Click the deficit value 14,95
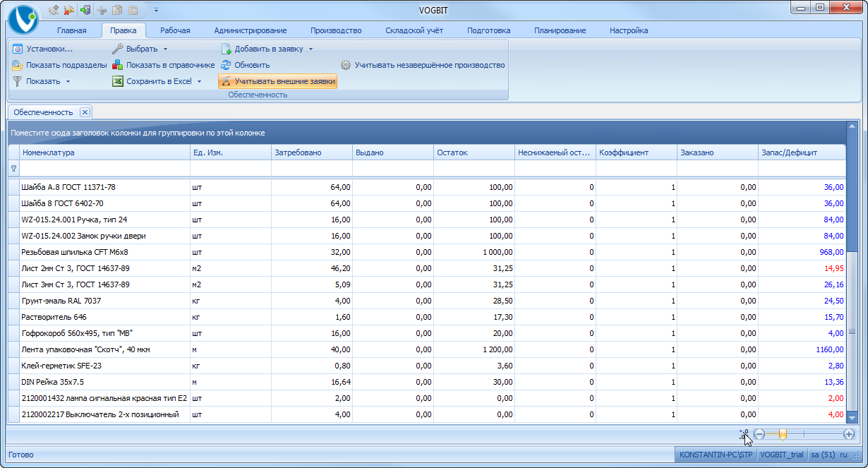The height and width of the screenshot is (468, 868). click(834, 268)
